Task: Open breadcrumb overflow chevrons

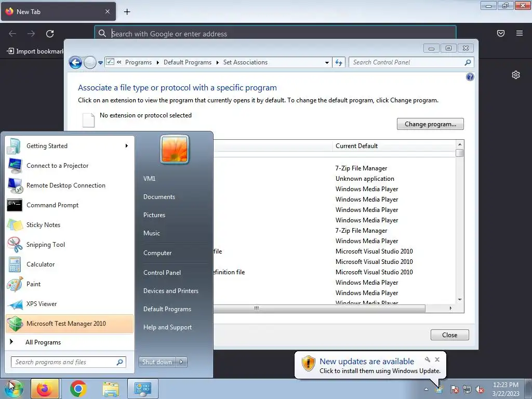Action: pyautogui.click(x=119, y=62)
